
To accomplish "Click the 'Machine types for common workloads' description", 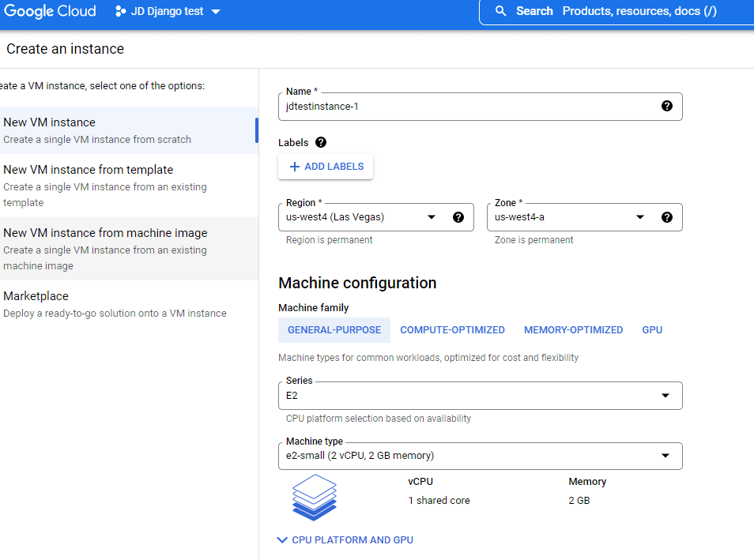I will (428, 358).
